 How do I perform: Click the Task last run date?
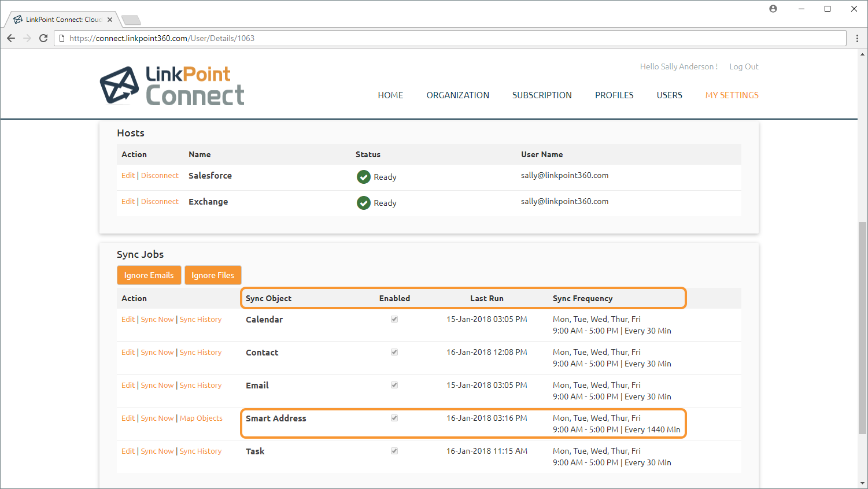click(486, 451)
